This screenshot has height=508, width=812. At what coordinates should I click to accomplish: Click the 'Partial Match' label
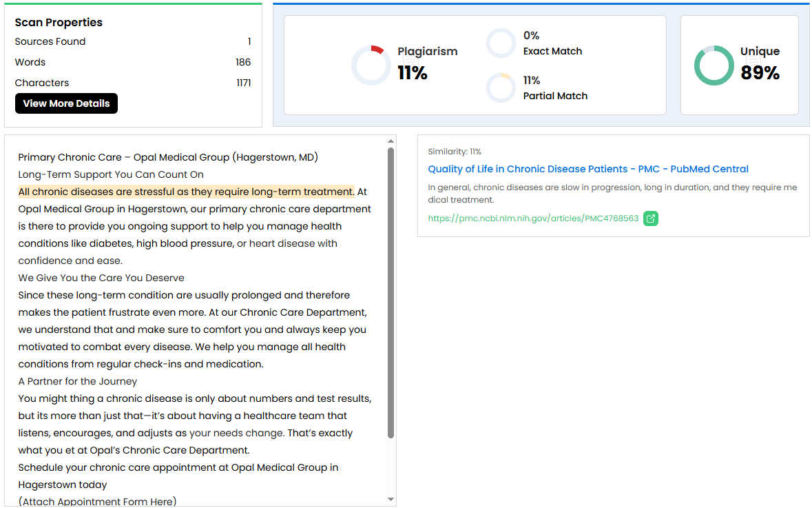[x=555, y=96]
